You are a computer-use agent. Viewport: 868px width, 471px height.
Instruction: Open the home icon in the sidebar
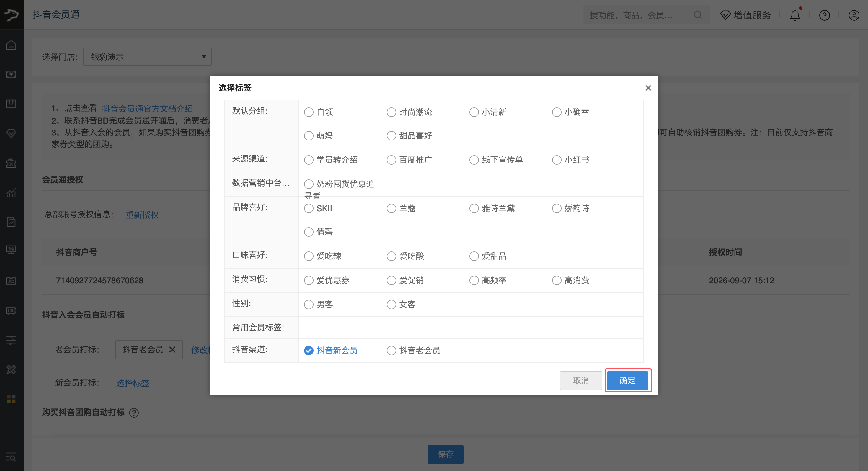[x=12, y=45]
